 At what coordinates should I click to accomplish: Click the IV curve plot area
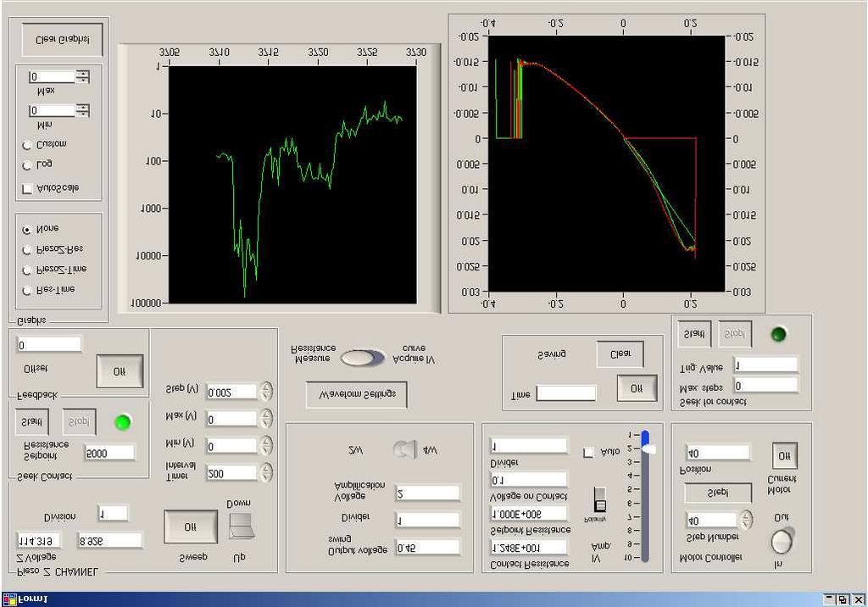(607, 164)
